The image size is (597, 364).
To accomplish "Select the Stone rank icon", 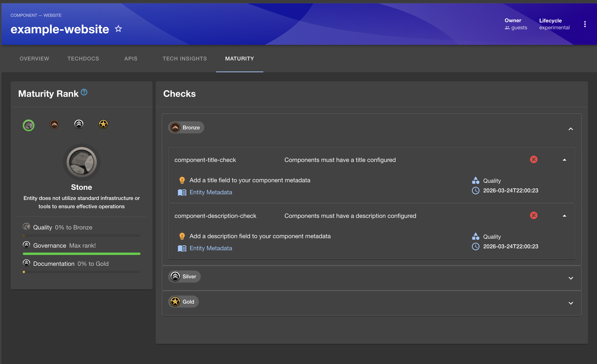I will click(x=28, y=125).
